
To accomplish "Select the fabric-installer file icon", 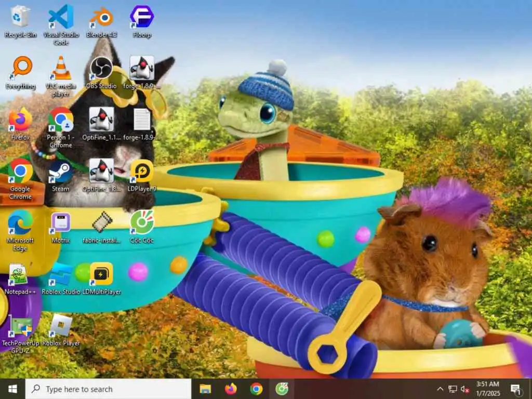I will [101, 227].
